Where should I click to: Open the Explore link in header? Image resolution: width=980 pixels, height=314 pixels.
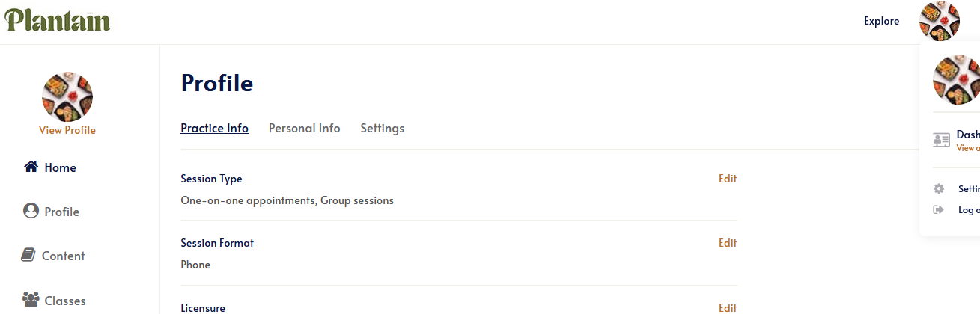pos(881,21)
